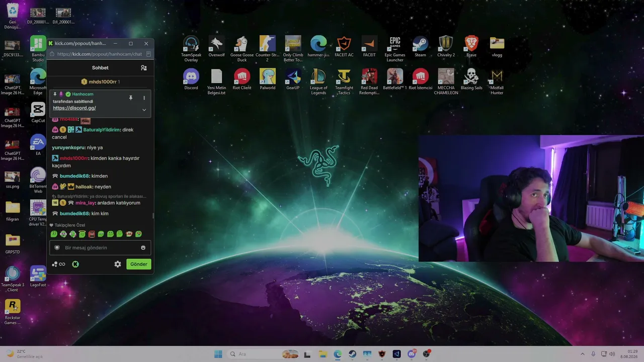Viewport: 644px width, 362px height.
Task: Open OBS Studio from the taskbar
Action: point(426,354)
